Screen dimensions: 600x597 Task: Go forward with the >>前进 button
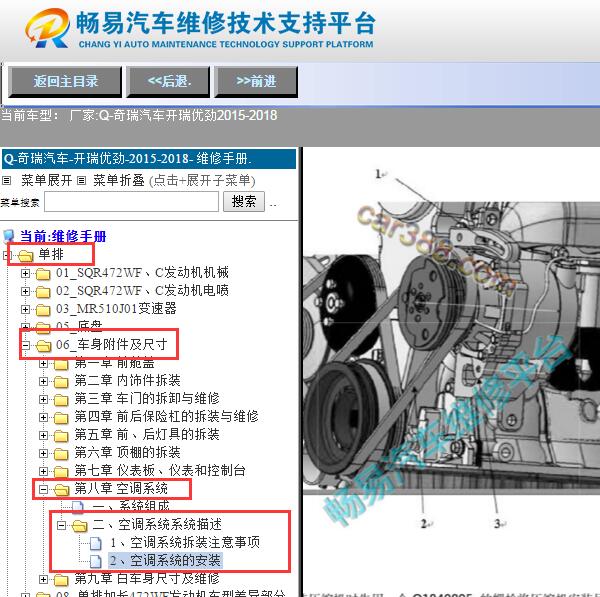point(256,82)
